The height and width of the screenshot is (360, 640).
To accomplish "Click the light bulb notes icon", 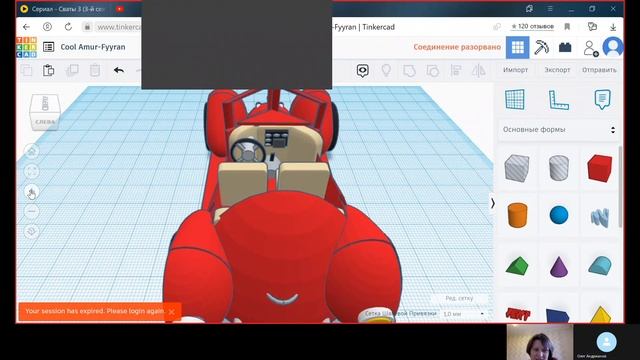I will click(386, 71).
